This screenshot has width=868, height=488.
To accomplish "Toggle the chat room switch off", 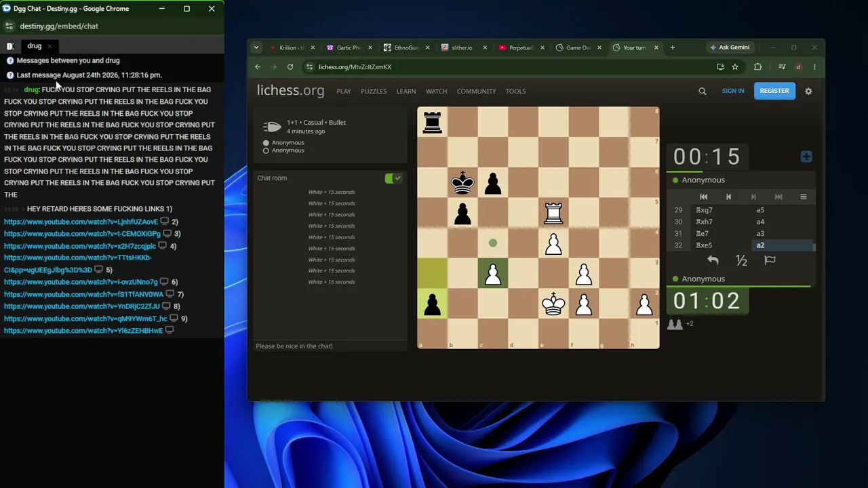I will tap(393, 178).
